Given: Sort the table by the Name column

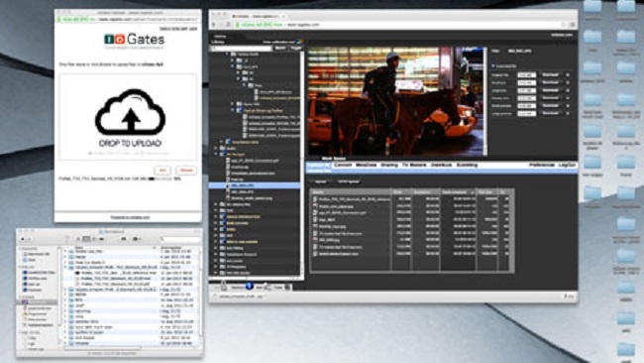Looking at the screenshot, I should [x=352, y=192].
